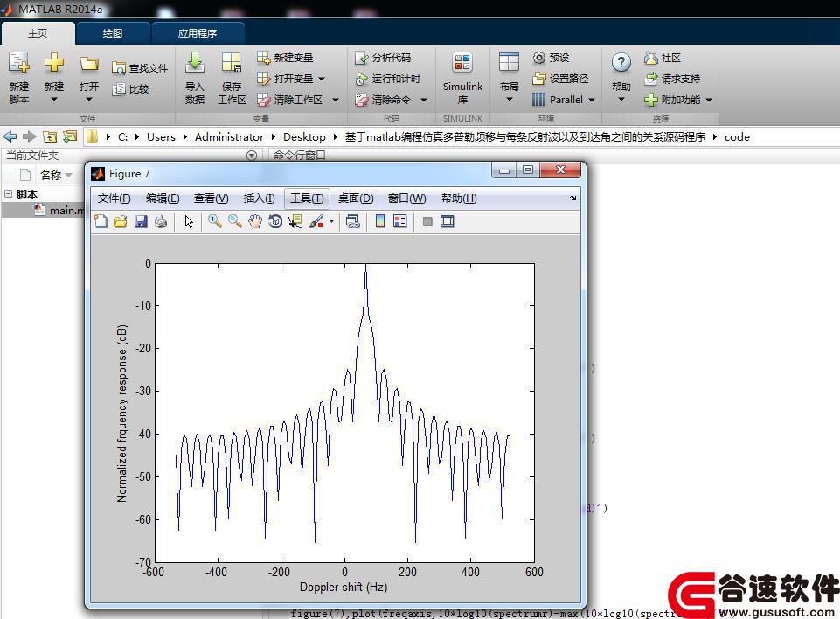This screenshot has width=840, height=619.
Task: Open Figure 7 文件(F) menu
Action: 115,198
